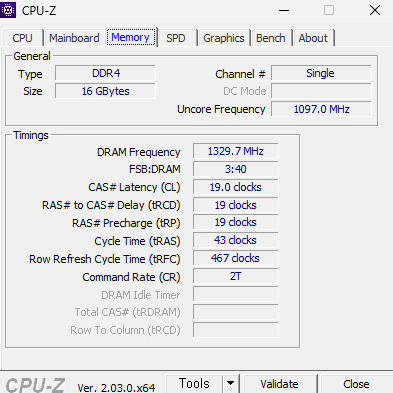
Task: Click the Tools button
Action: coord(194,383)
